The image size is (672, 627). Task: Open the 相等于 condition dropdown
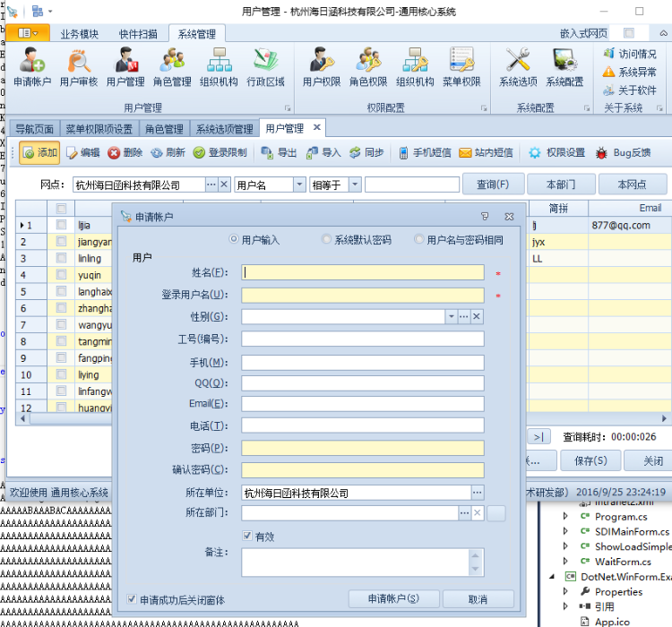coord(355,185)
